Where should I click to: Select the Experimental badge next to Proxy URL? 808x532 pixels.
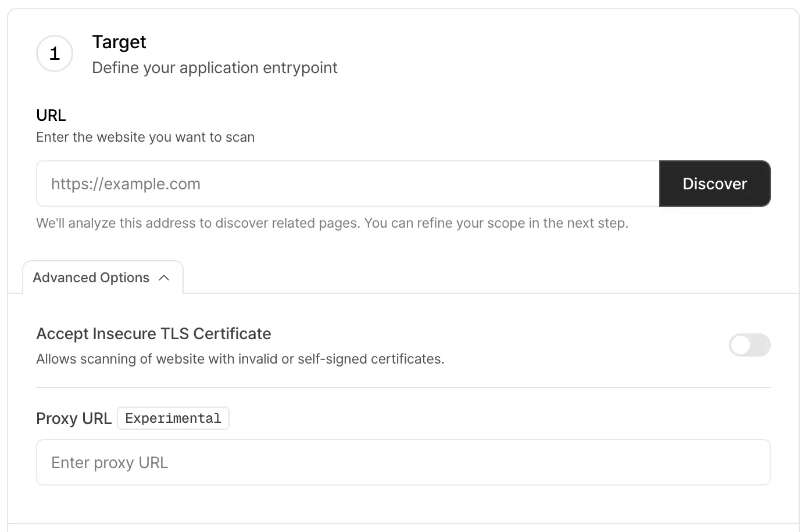[173, 418]
